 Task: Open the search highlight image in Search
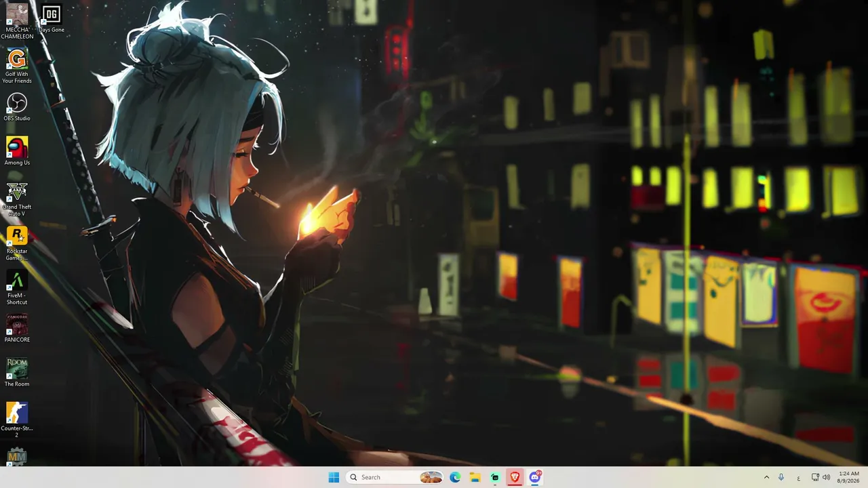coord(431,477)
